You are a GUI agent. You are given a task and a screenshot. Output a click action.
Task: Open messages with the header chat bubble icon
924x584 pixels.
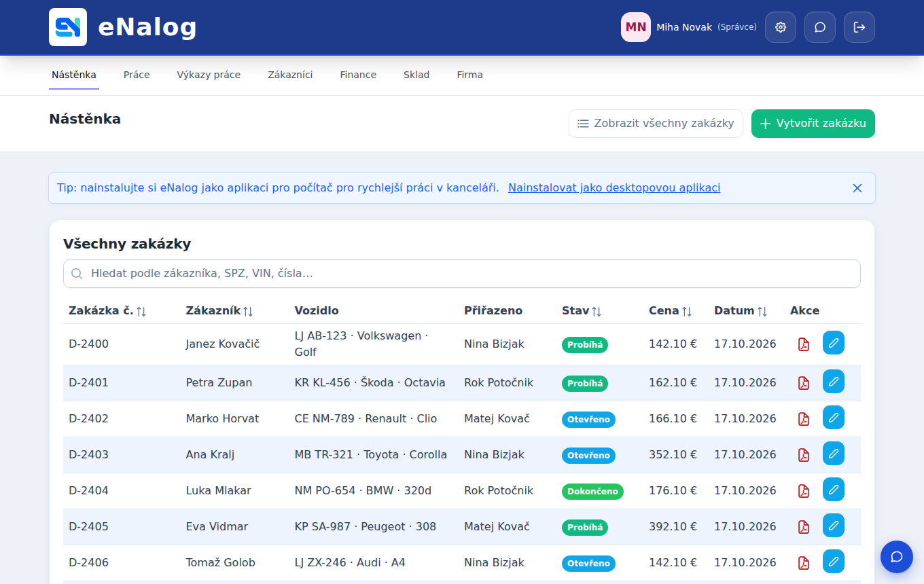[x=820, y=27]
